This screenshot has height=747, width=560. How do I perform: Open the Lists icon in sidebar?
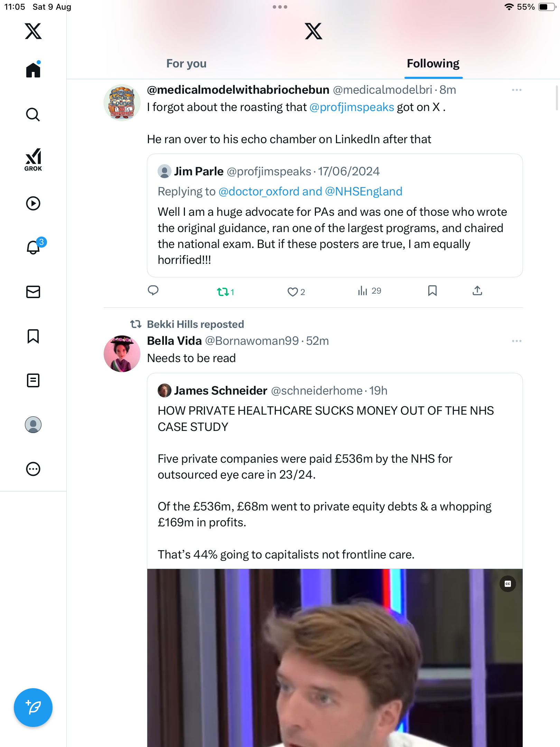[x=33, y=380]
